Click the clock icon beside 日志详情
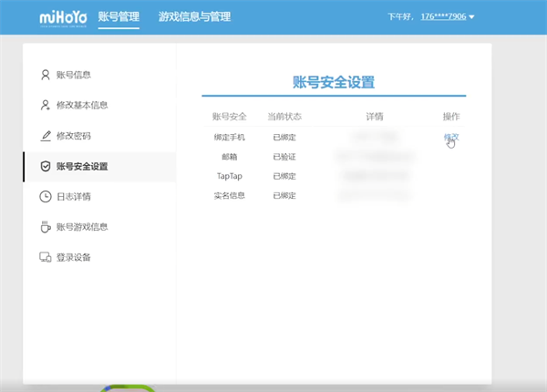 (46, 196)
